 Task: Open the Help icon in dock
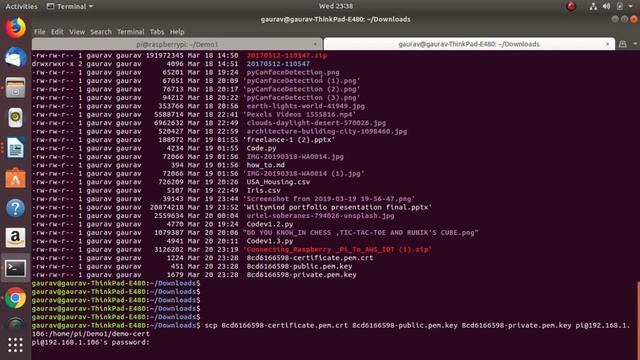(16, 208)
